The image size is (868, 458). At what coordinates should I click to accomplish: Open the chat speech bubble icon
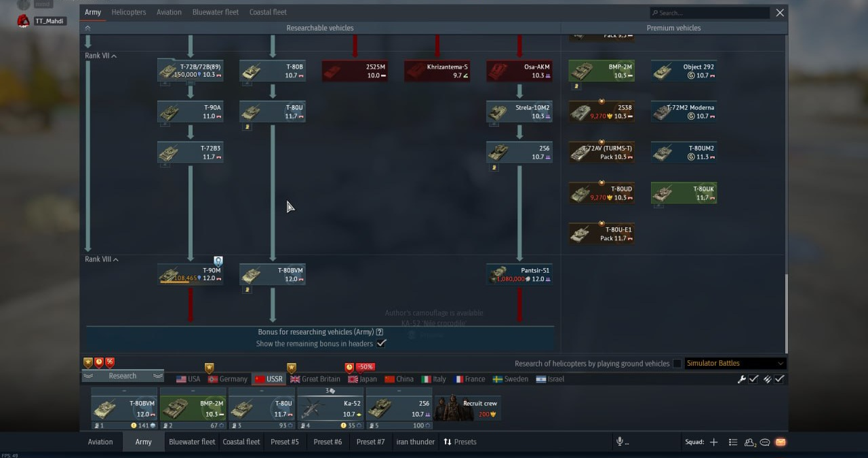pyautogui.click(x=765, y=442)
